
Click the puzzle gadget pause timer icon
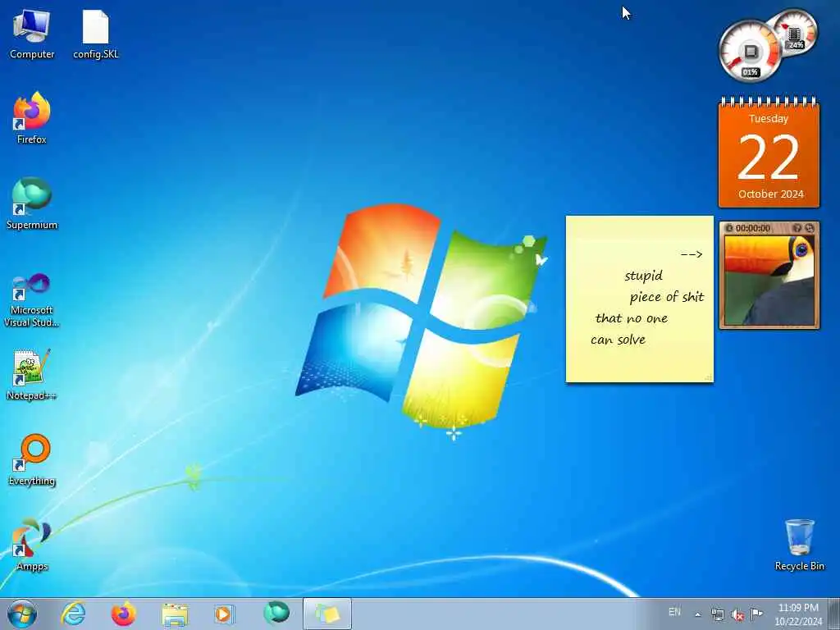(728, 228)
